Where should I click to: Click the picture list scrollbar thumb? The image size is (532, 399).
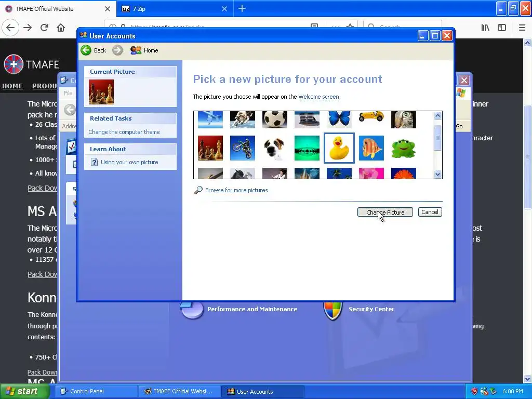tap(437, 138)
